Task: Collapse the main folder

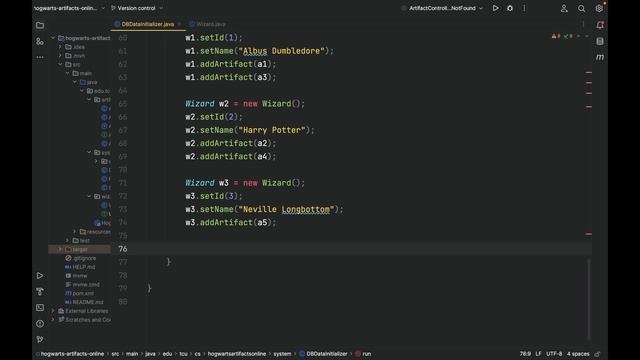Action: click(67, 73)
